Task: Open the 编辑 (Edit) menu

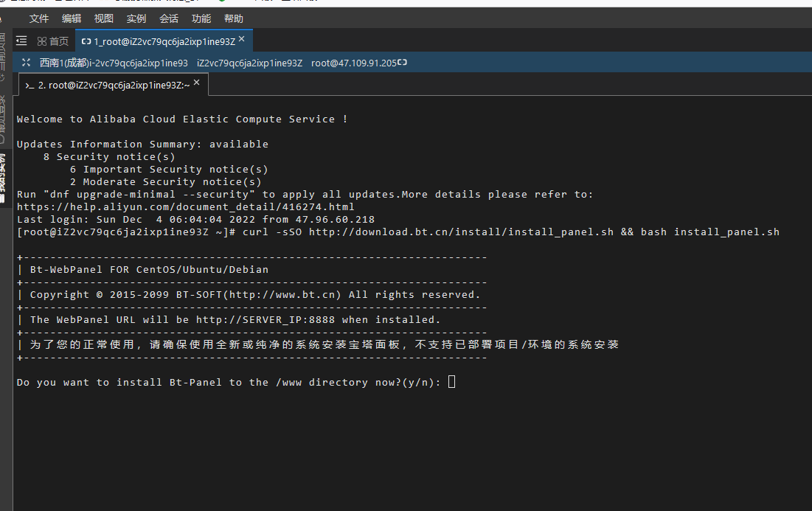Action: [x=72, y=18]
